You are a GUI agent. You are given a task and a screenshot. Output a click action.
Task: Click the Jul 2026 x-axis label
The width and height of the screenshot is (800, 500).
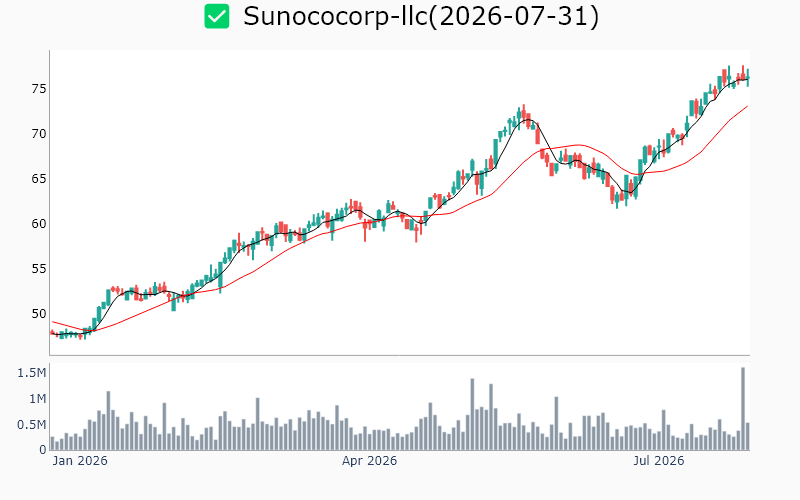pos(659,461)
